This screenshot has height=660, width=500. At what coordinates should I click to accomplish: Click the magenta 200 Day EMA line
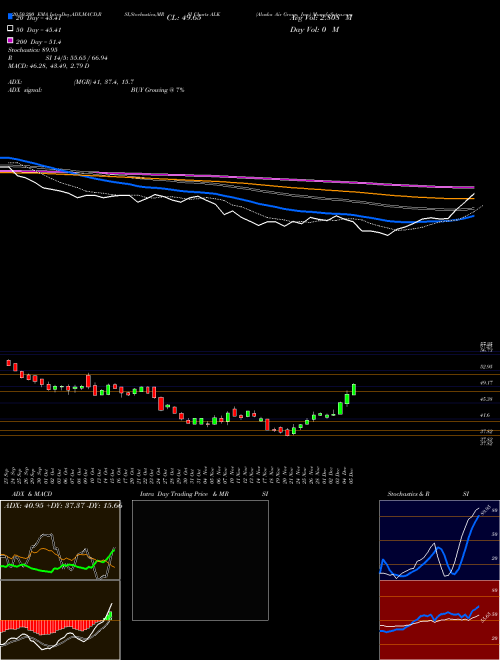tap(237, 178)
